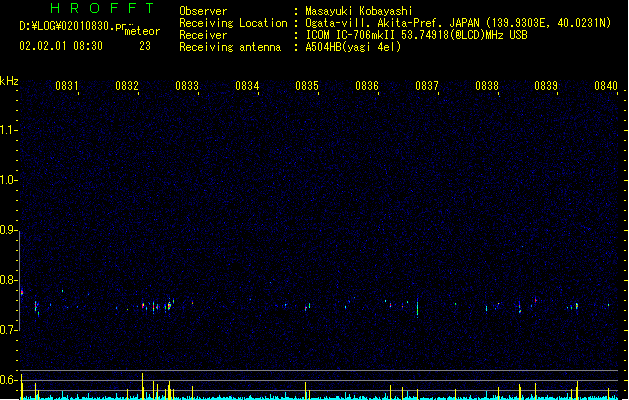This screenshot has width=629, height=400.
Task: Click the meteor count value 23
Action: pos(145,46)
